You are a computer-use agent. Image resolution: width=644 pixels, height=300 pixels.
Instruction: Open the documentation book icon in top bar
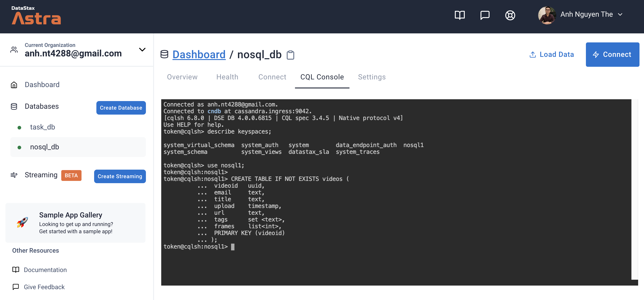(x=460, y=15)
